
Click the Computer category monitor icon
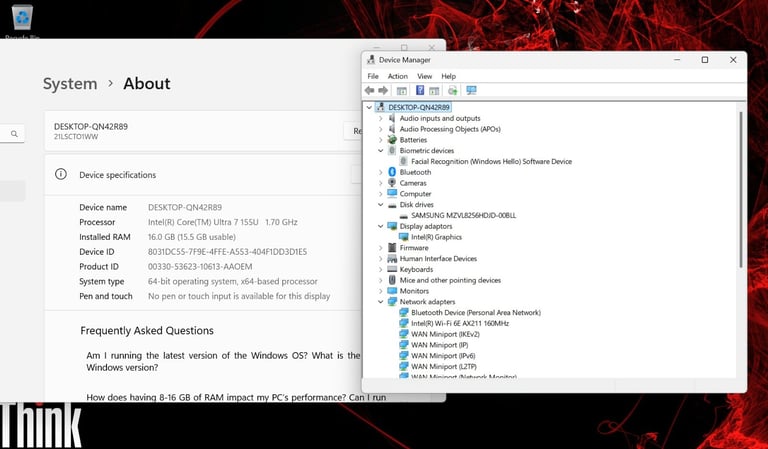(x=392, y=193)
